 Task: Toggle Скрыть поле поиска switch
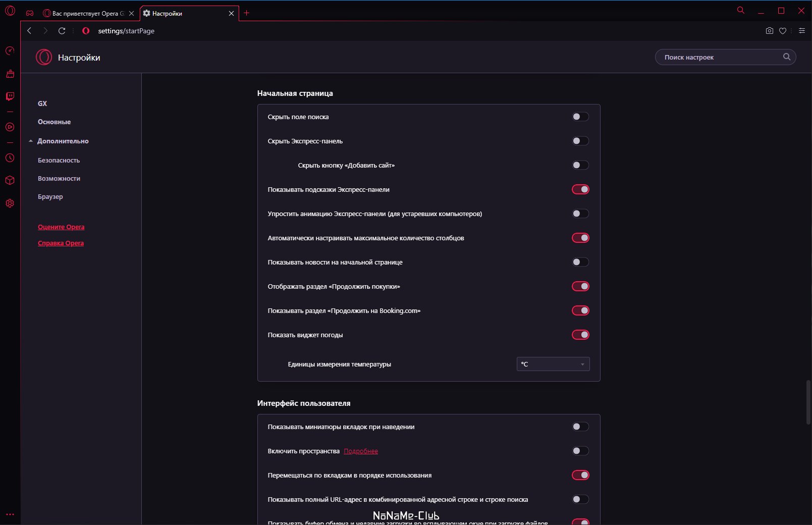pos(580,117)
